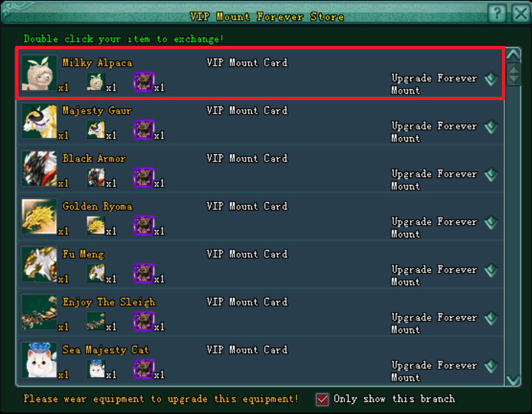The height and width of the screenshot is (414, 532).
Task: Select the Majesty Gaur large mount icon
Action: (39, 121)
